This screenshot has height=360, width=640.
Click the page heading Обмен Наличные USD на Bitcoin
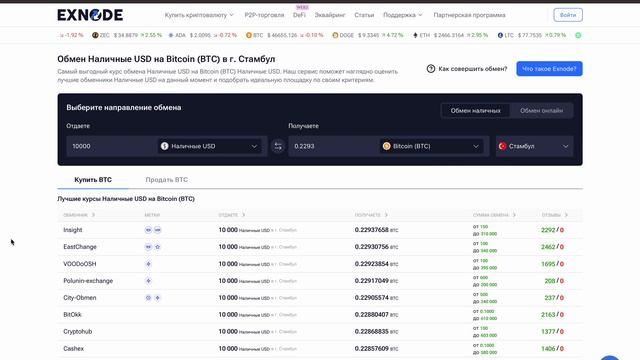pyautogui.click(x=166, y=59)
